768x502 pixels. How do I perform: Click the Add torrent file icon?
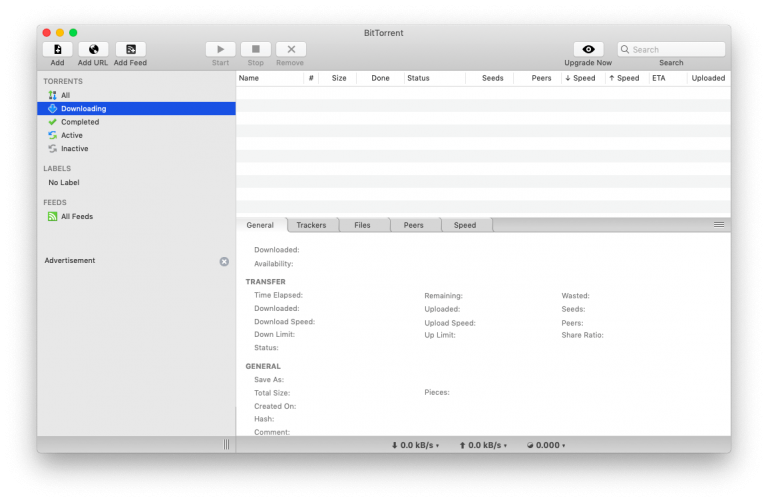tap(57, 49)
